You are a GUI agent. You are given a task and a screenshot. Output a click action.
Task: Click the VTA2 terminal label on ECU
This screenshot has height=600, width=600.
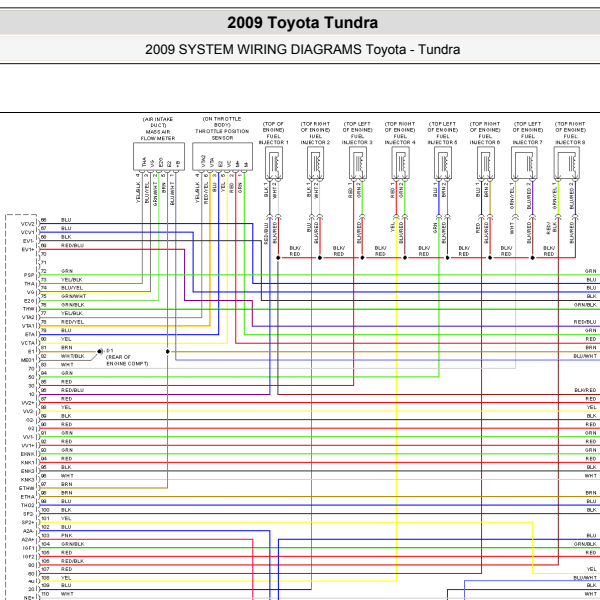point(28,318)
